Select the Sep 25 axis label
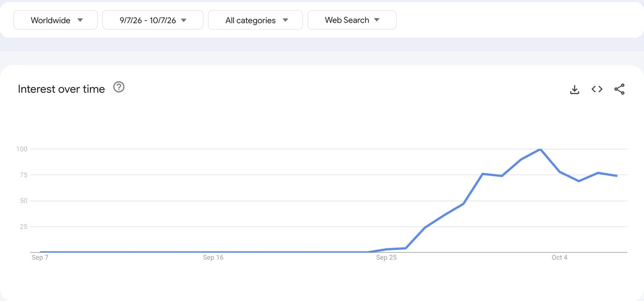The image size is (644, 301). point(386,258)
